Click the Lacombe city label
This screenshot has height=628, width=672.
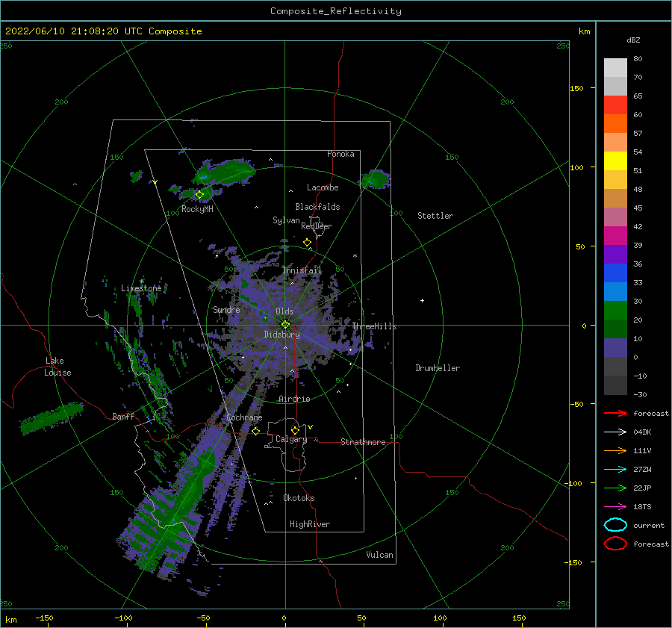(x=323, y=187)
